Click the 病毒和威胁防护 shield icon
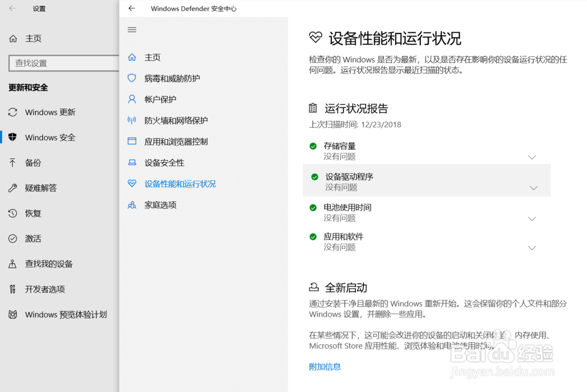This screenshot has width=587, height=392. (x=131, y=78)
